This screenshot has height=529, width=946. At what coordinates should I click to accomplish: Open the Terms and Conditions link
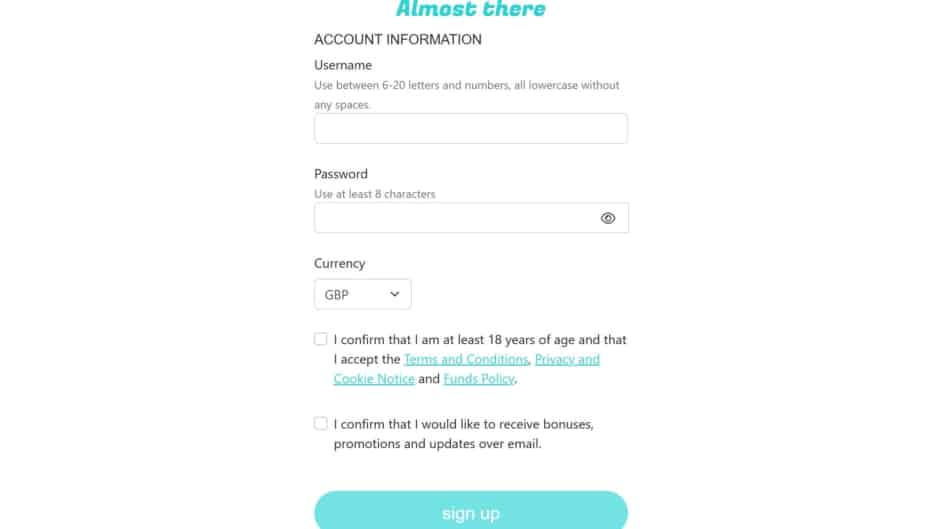click(x=466, y=359)
